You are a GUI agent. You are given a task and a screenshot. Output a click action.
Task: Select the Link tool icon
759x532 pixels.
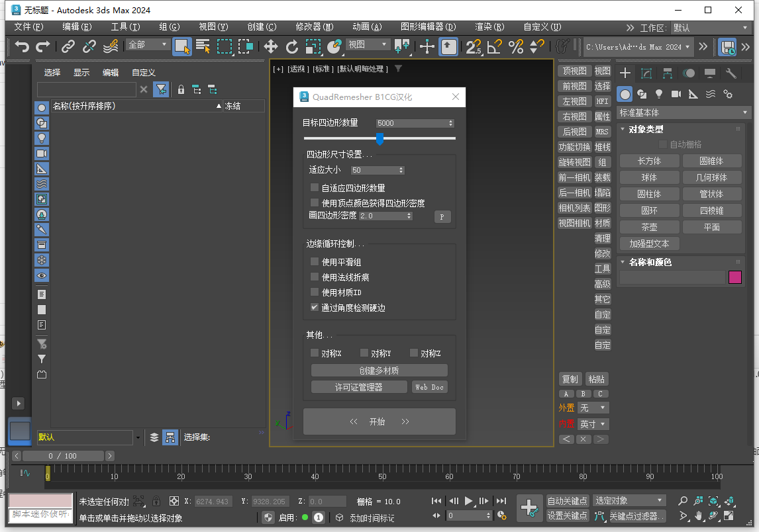pyautogui.click(x=68, y=47)
